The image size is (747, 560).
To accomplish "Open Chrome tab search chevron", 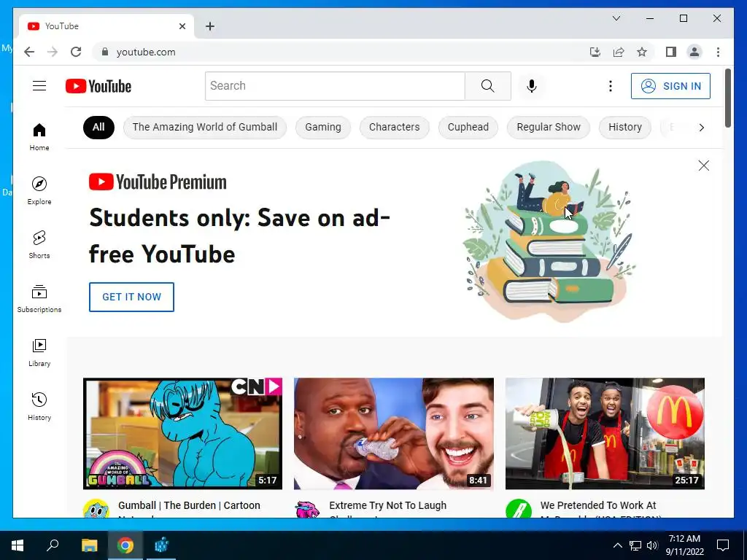I will (616, 18).
